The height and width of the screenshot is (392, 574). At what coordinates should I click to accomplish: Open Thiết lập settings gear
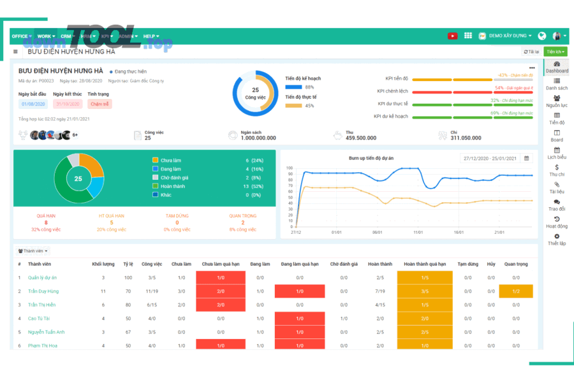(557, 240)
